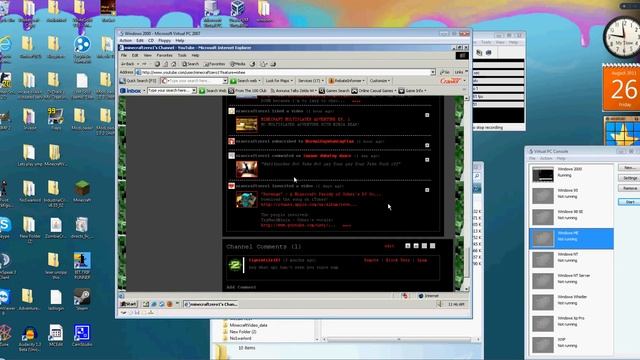Click the Mail icon in IE toolbar
The width and height of the screenshot is (640, 360).
[263, 64]
